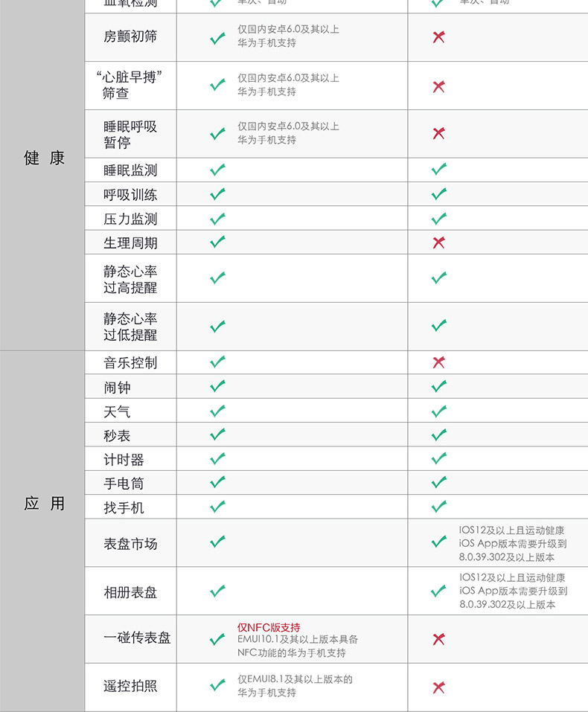Click the green checkmark in the “心脏早搏”筛查 row
Viewport: 588px width, 712px height.
click(x=217, y=85)
